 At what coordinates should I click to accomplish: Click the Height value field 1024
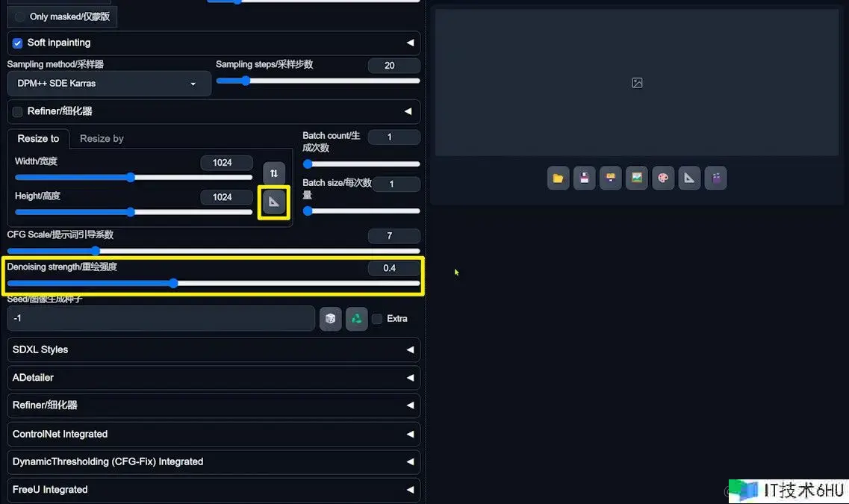[x=226, y=197]
